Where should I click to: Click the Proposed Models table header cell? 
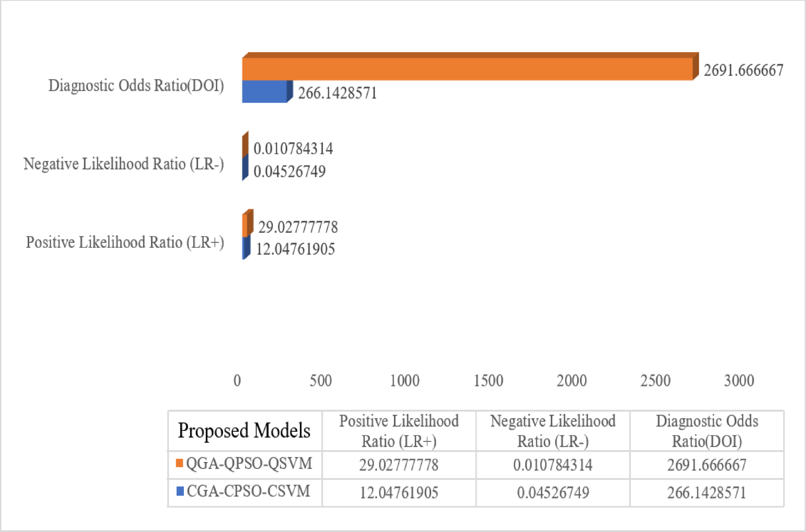tap(244, 431)
